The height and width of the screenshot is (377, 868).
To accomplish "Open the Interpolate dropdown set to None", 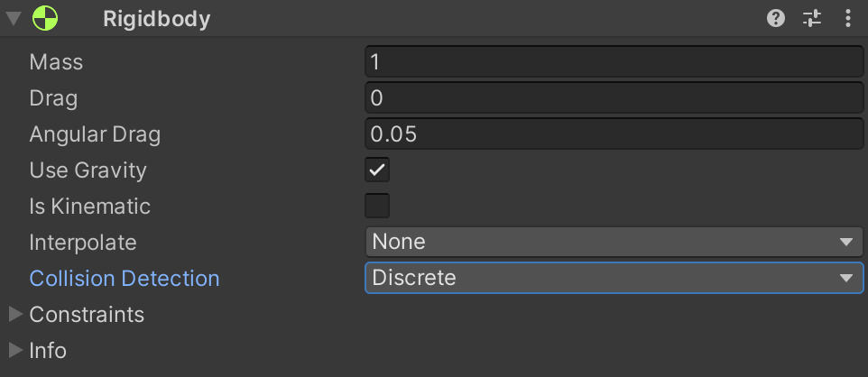I will point(614,242).
